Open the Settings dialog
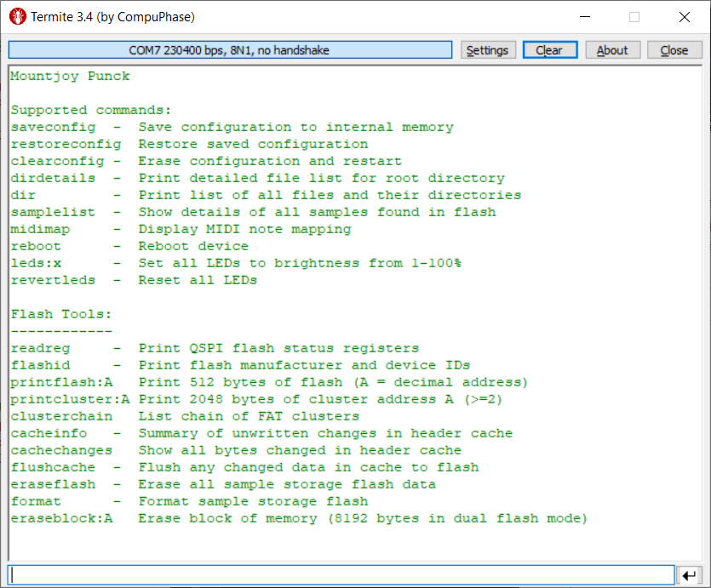 click(487, 50)
